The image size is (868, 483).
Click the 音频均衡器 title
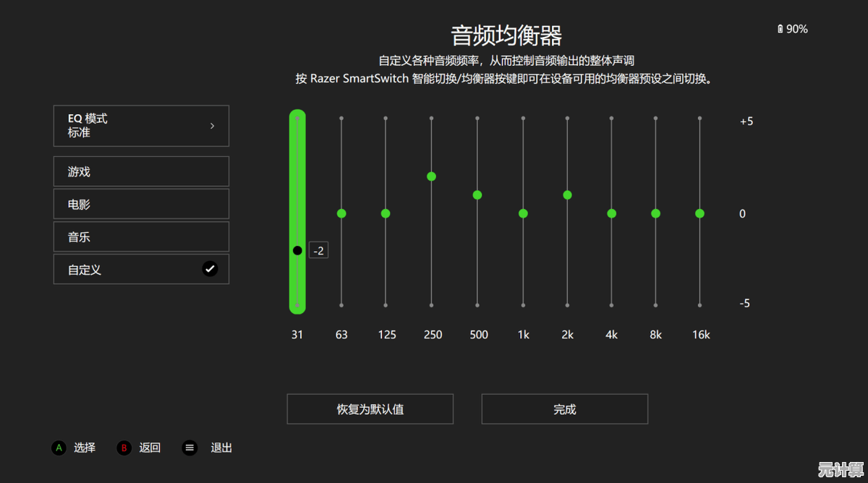click(506, 35)
